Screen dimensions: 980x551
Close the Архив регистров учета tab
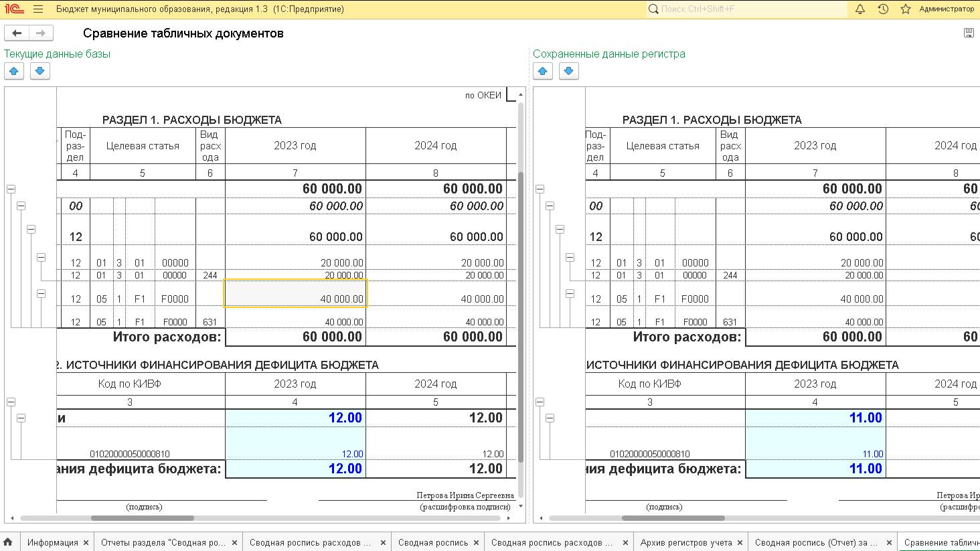tap(740, 543)
